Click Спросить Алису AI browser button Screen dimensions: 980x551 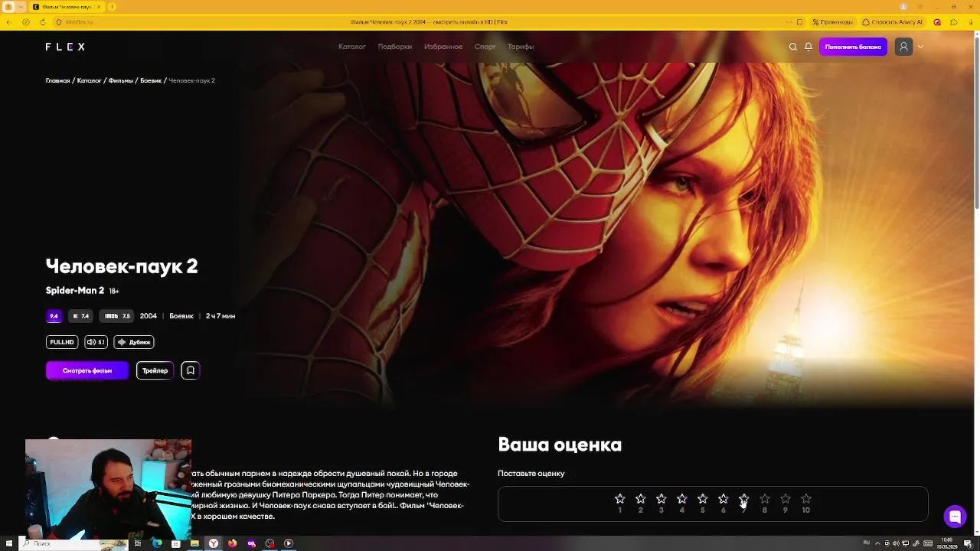click(x=892, y=22)
